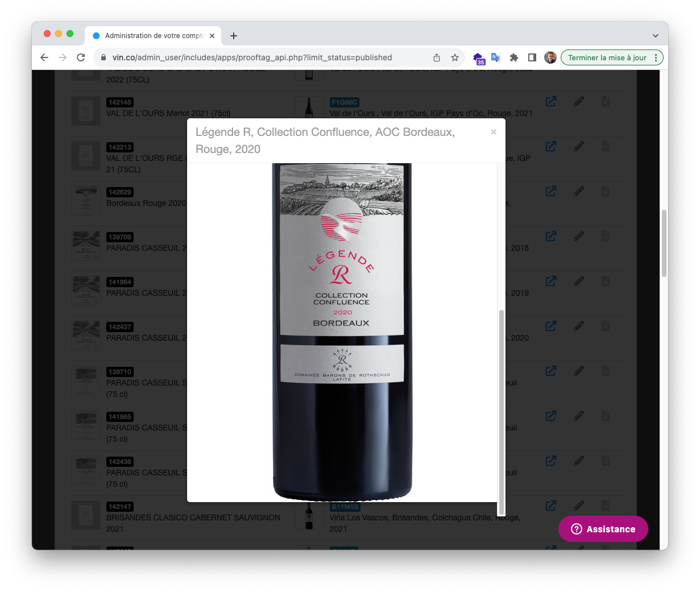Select VAL DE L'OURS Merlot 2021 text
This screenshot has width=700, height=592.
[168, 113]
